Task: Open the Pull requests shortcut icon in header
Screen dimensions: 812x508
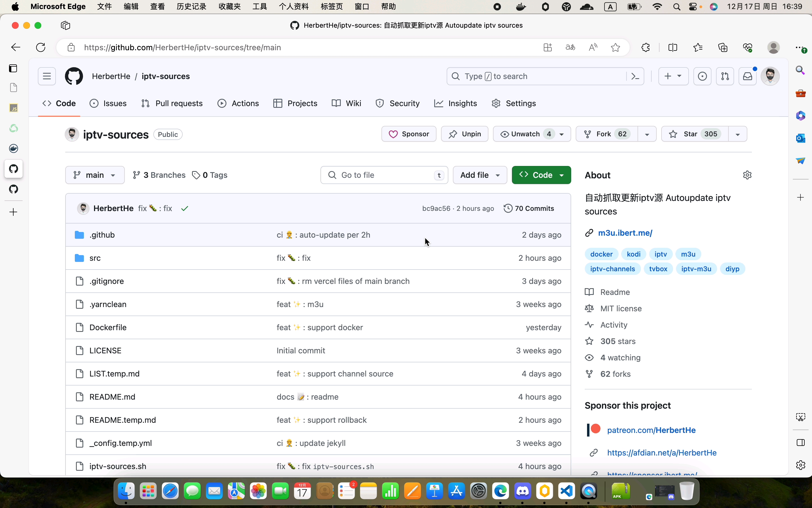Action: pyautogui.click(x=724, y=76)
